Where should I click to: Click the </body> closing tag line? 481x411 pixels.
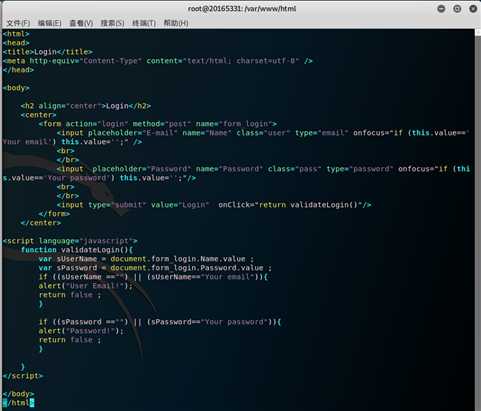18,394
